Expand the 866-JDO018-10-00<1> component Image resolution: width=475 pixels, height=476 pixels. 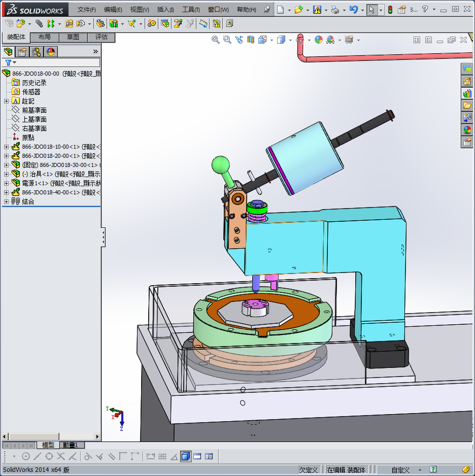click(6, 147)
